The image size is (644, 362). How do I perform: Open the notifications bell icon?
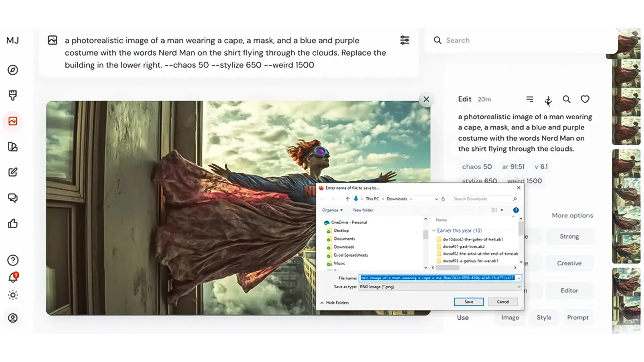(13, 278)
